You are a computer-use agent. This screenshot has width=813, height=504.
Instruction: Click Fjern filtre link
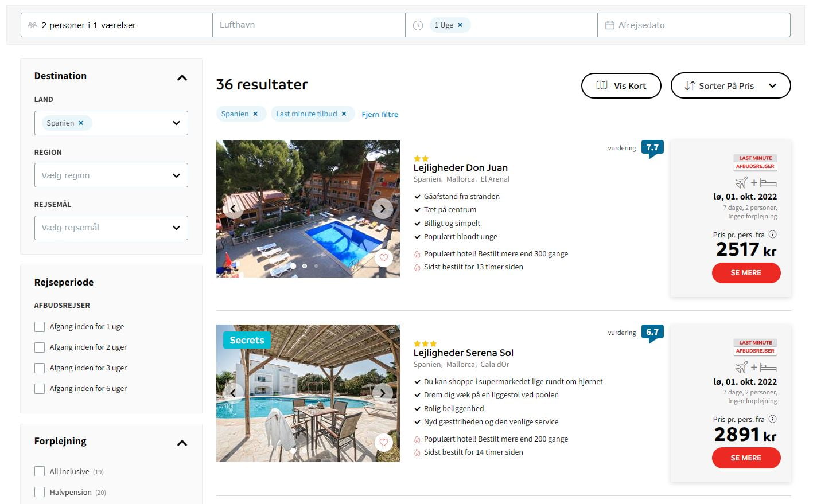[380, 115]
